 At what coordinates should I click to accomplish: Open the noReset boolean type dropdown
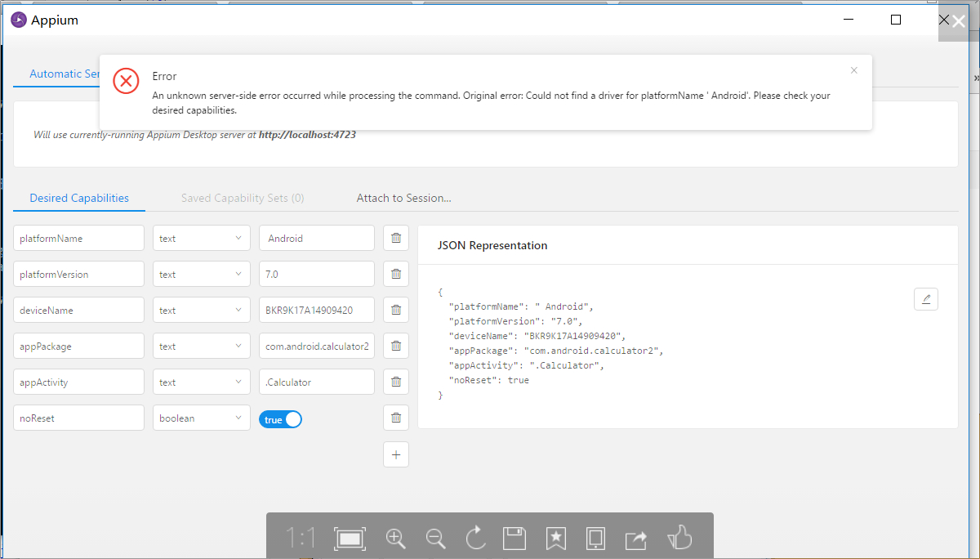pyautogui.click(x=201, y=418)
